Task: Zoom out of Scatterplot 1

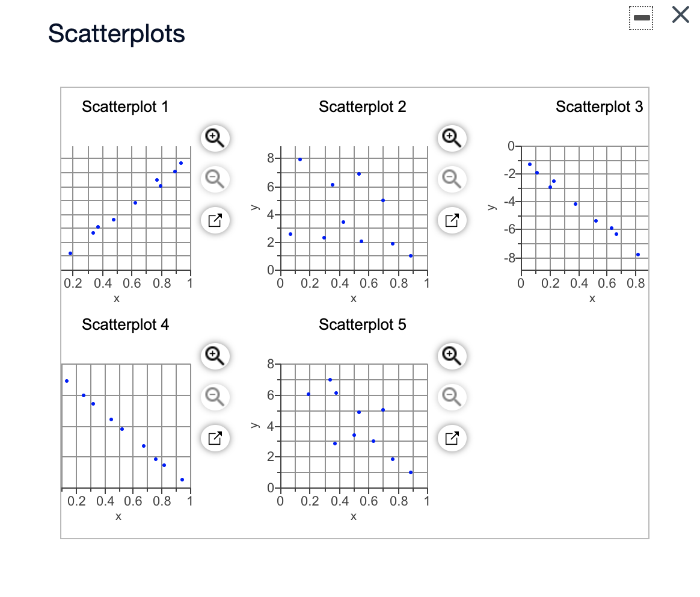Action: coord(215,179)
